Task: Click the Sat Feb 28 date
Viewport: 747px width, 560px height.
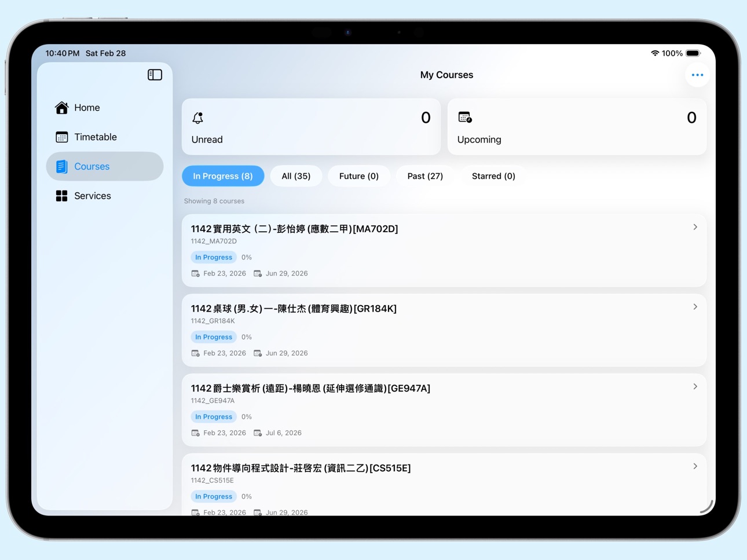Action: [x=105, y=53]
